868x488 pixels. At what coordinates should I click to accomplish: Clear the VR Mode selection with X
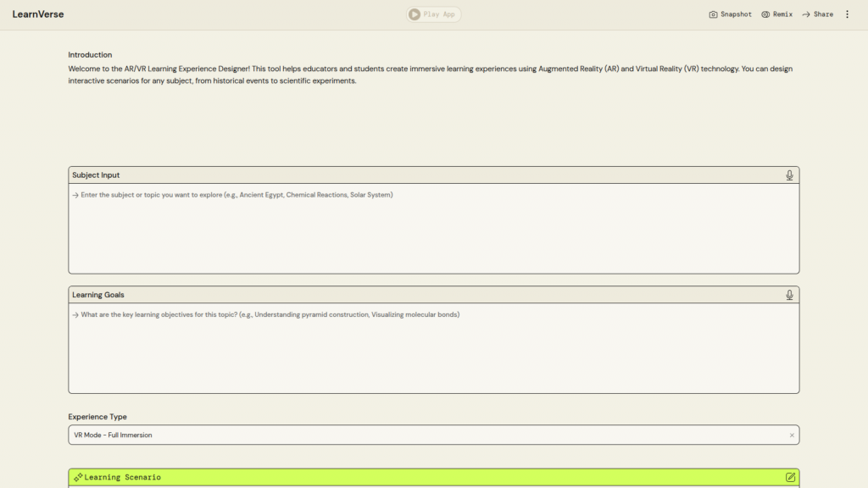(x=792, y=435)
